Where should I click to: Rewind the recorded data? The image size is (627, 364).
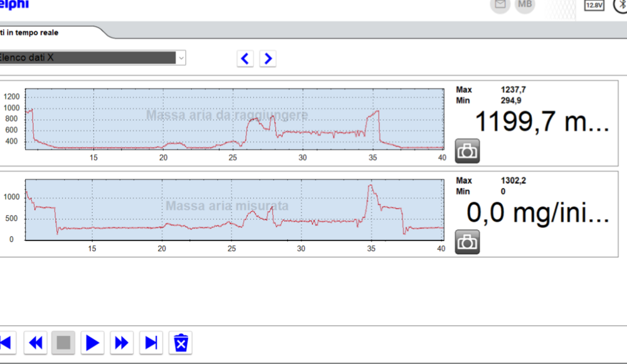[36, 343]
